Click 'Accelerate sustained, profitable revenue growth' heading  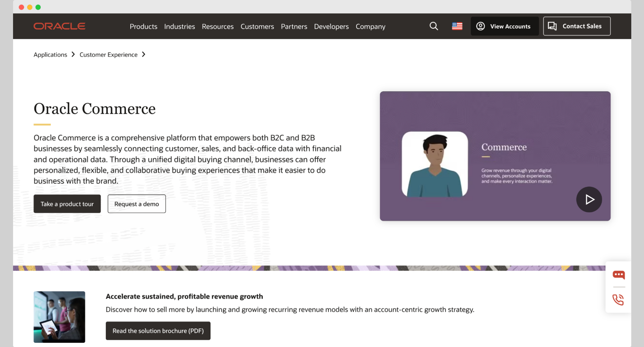pyautogui.click(x=184, y=296)
